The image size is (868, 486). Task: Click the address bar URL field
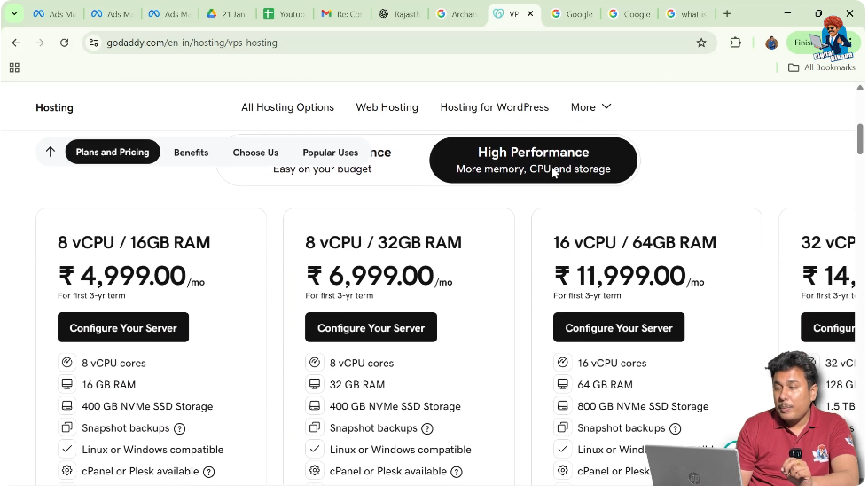pyautogui.click(x=399, y=43)
